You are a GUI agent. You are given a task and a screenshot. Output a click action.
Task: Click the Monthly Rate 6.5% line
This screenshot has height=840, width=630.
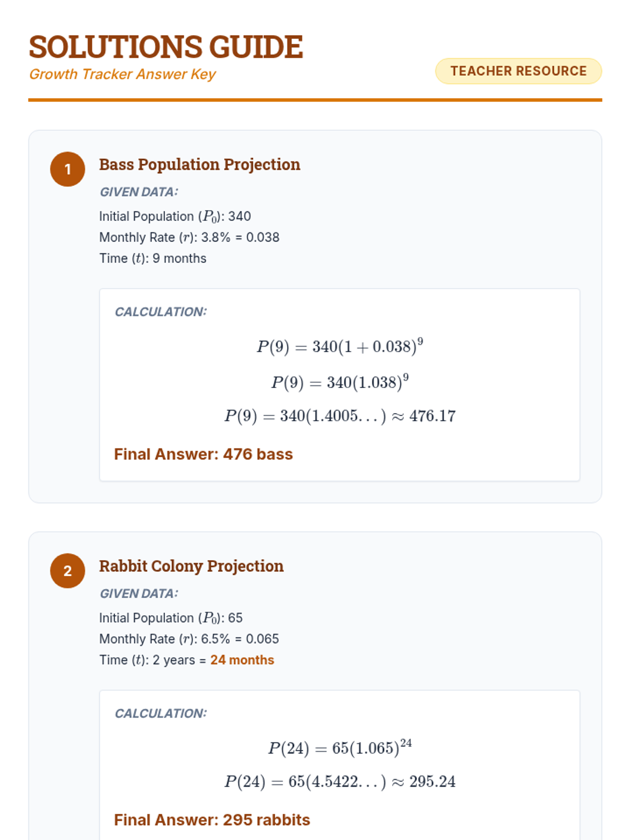pyautogui.click(x=189, y=639)
